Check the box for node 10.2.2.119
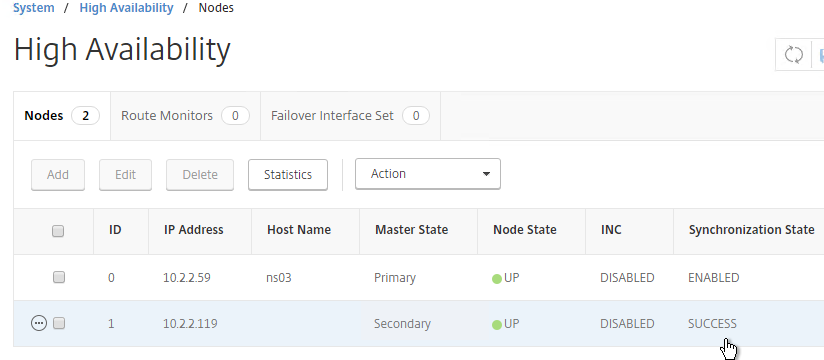The height and width of the screenshot is (360, 824). click(59, 323)
